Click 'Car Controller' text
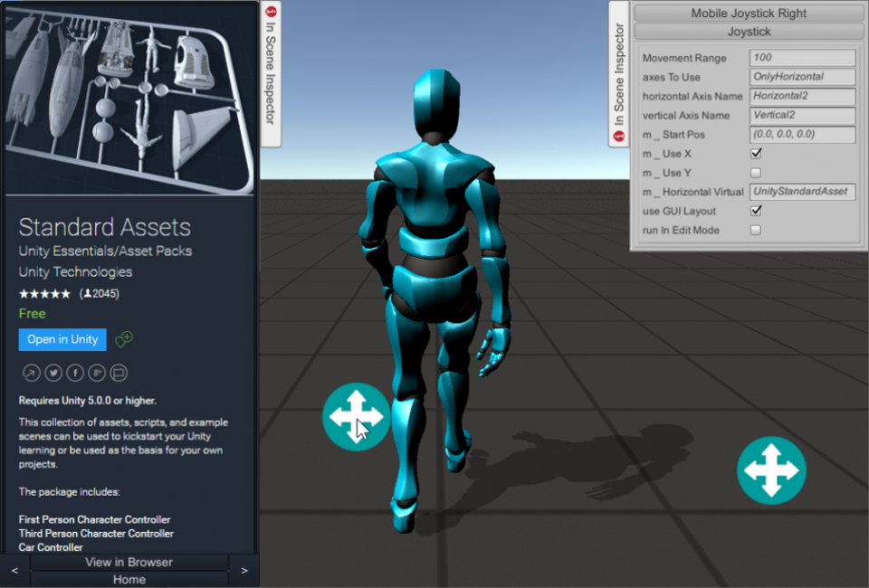The width and height of the screenshot is (869, 588). coord(51,547)
